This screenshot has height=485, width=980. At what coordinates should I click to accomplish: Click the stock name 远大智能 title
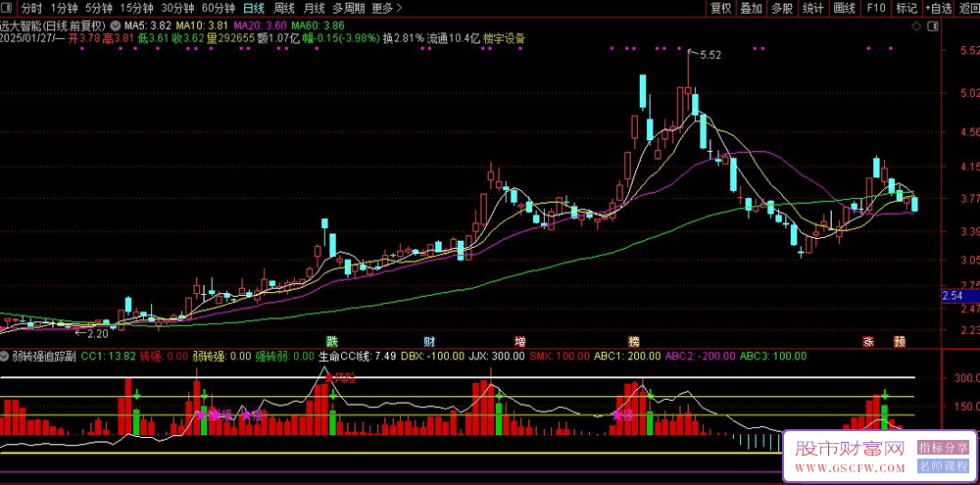click(21, 26)
